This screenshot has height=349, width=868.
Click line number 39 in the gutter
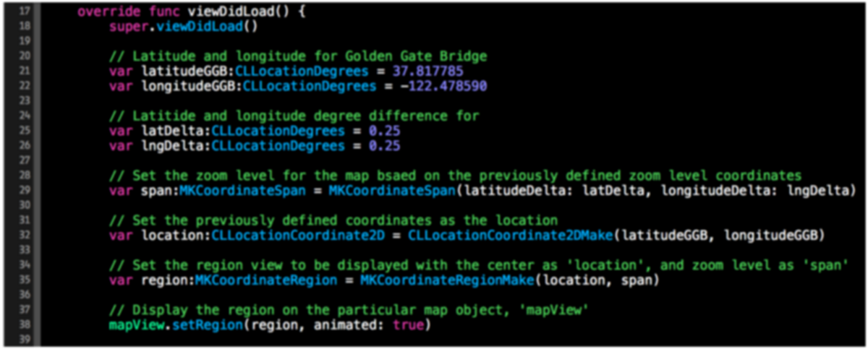pos(25,338)
